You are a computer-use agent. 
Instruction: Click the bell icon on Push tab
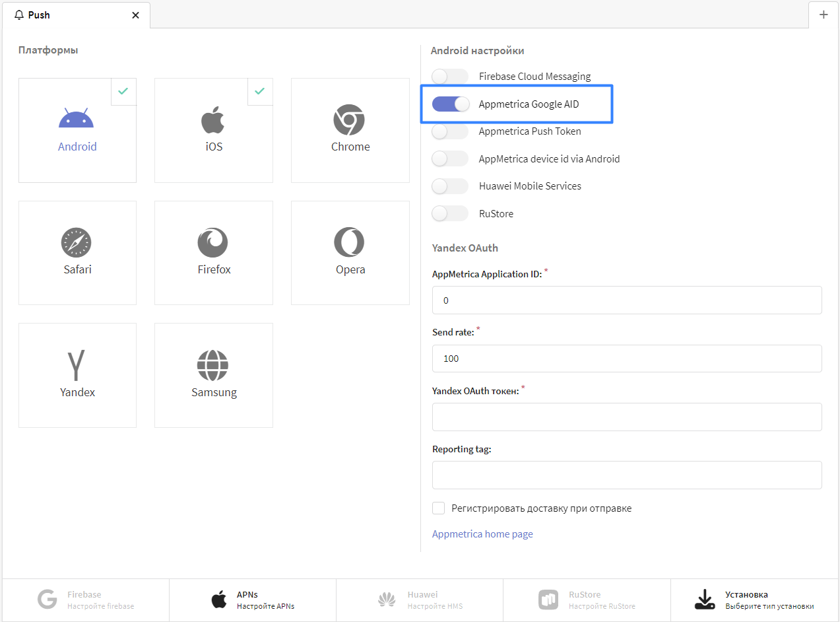[18, 15]
